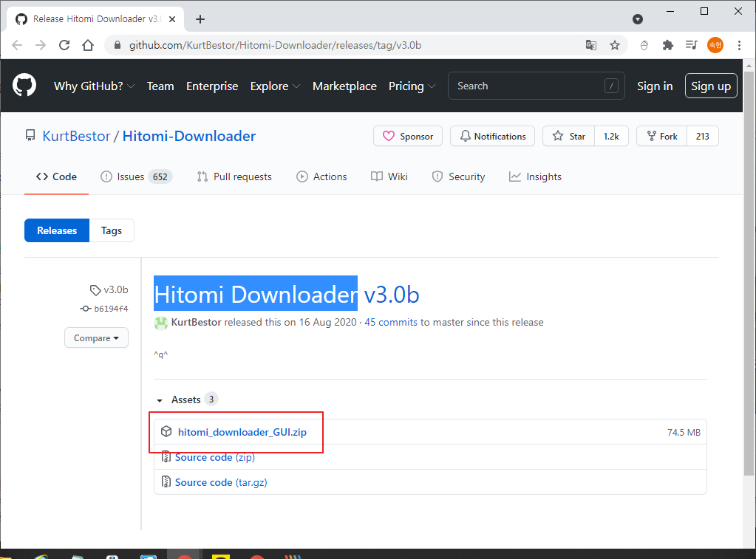756x559 pixels.
Task: Click the Sign up button
Action: click(711, 86)
